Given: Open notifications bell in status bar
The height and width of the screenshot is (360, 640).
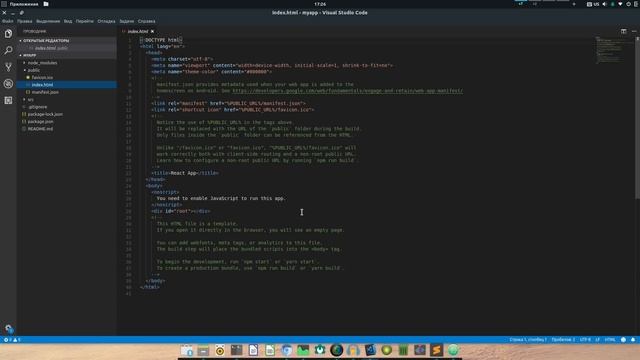Looking at the screenshot, I should point(633,340).
